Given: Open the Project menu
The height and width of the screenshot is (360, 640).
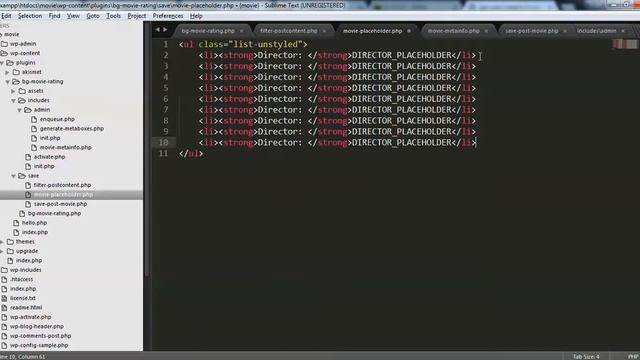Looking at the screenshot, I should coord(137,16).
